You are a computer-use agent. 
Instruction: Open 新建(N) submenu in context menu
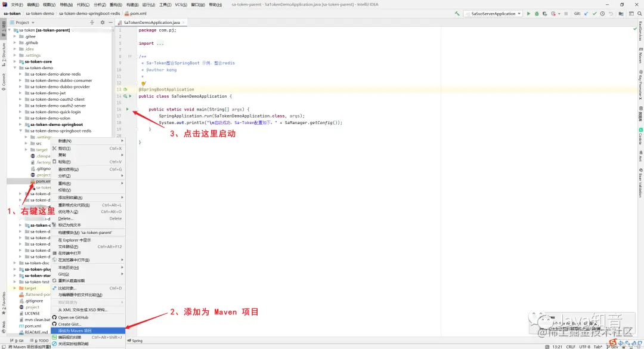[88, 141]
